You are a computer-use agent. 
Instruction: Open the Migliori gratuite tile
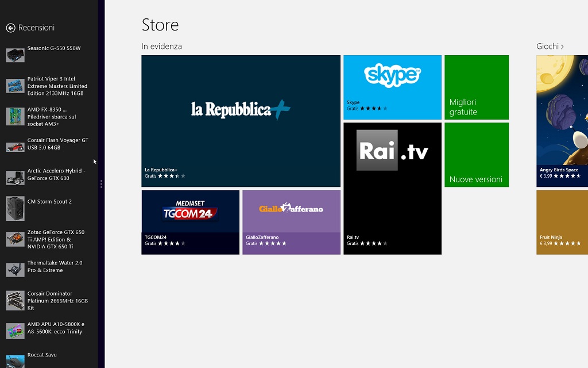[477, 87]
